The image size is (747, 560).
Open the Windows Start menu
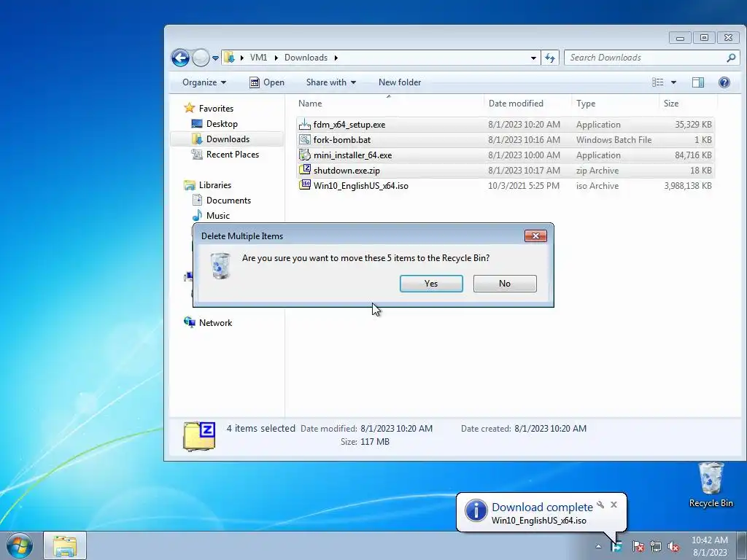tap(19, 545)
